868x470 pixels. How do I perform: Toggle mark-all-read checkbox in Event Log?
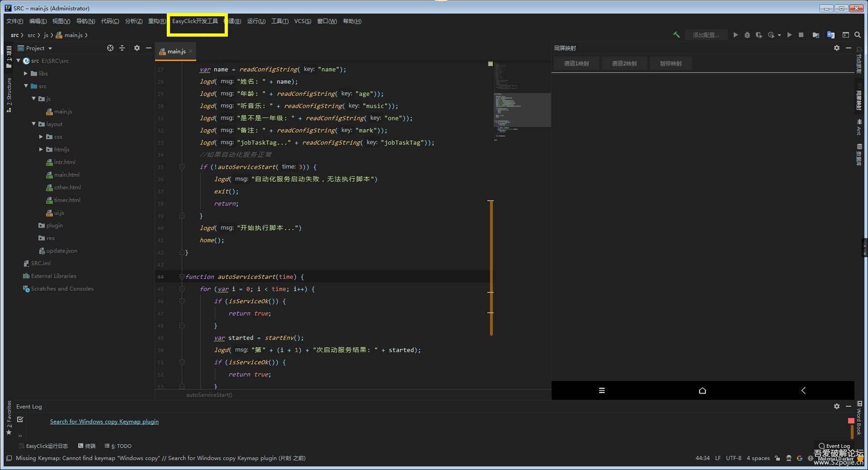point(20,419)
